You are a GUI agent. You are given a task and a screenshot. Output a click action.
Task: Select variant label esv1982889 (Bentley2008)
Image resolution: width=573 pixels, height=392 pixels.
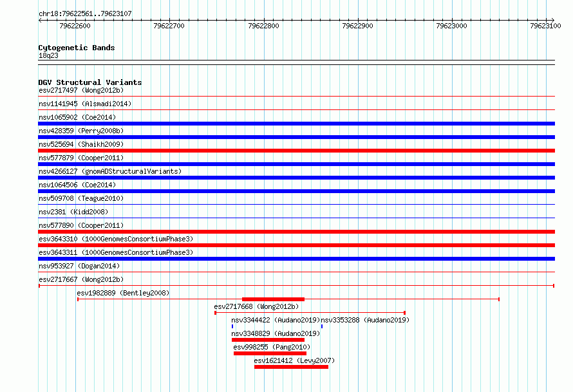[x=123, y=293]
